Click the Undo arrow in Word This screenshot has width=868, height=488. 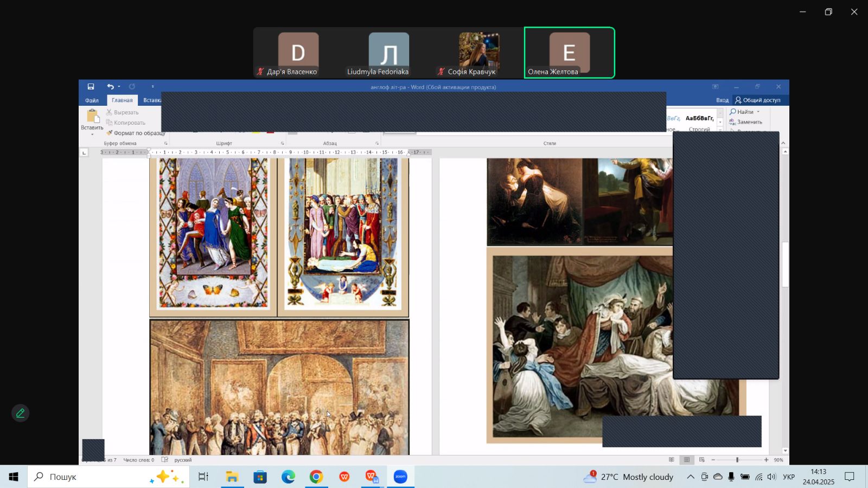(x=110, y=87)
